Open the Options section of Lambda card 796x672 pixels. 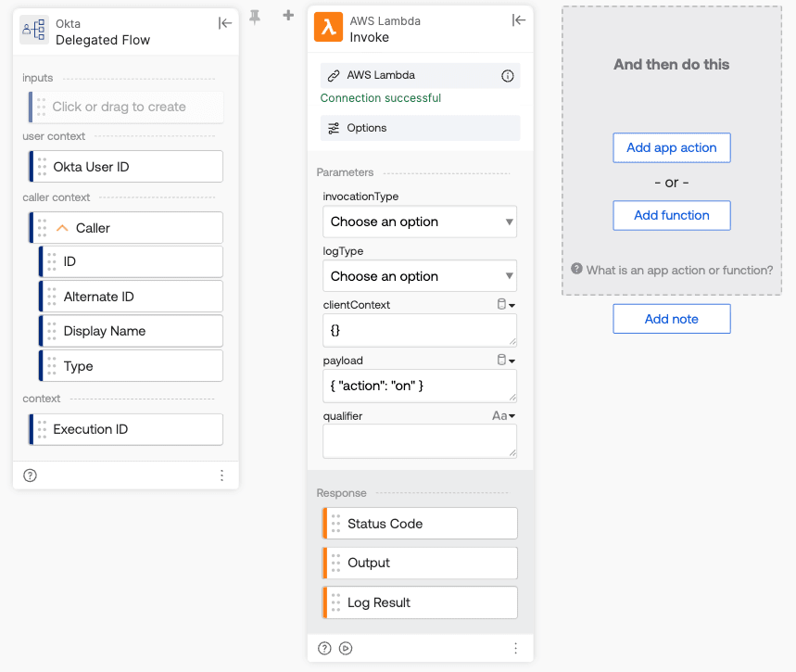point(421,128)
